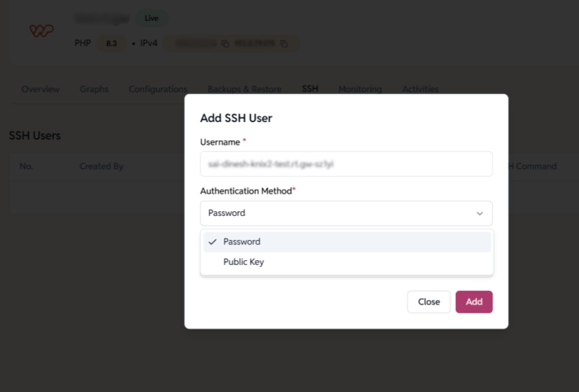Switch to the Graphs tab
This screenshot has height=392, width=579.
click(94, 89)
